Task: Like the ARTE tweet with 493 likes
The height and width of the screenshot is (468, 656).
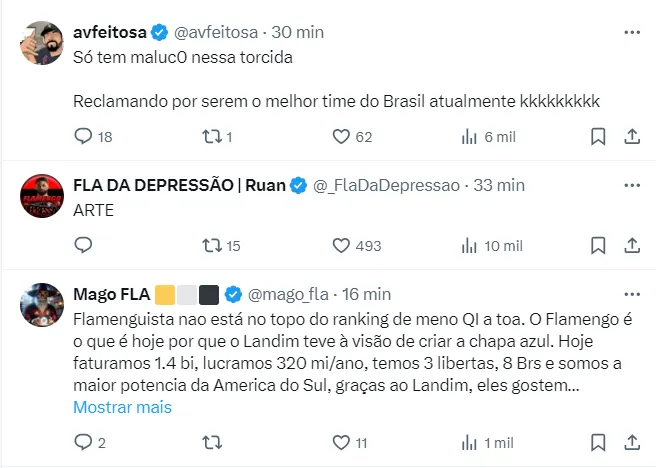Action: 340,245
